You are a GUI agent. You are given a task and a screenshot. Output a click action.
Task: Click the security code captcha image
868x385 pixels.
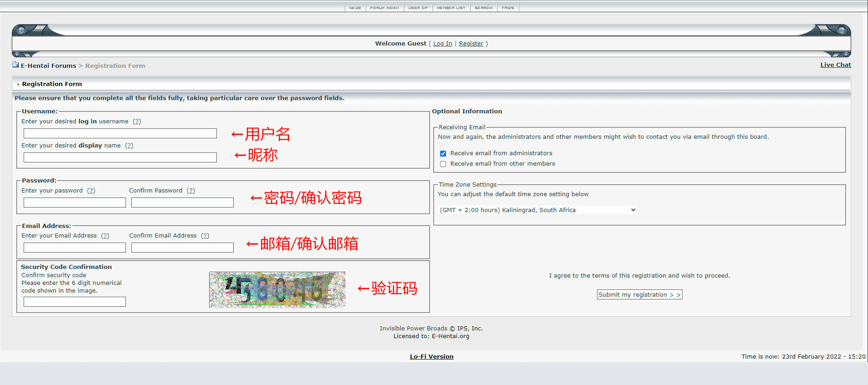(277, 290)
